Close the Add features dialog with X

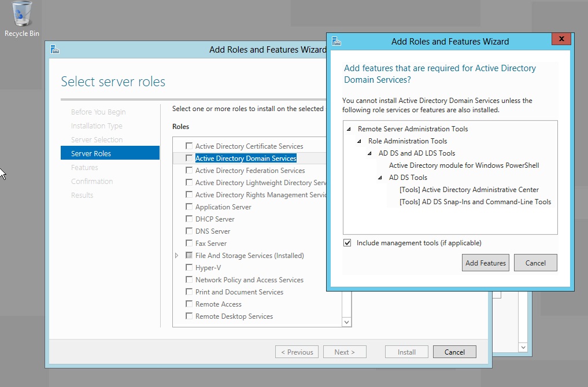(x=561, y=39)
